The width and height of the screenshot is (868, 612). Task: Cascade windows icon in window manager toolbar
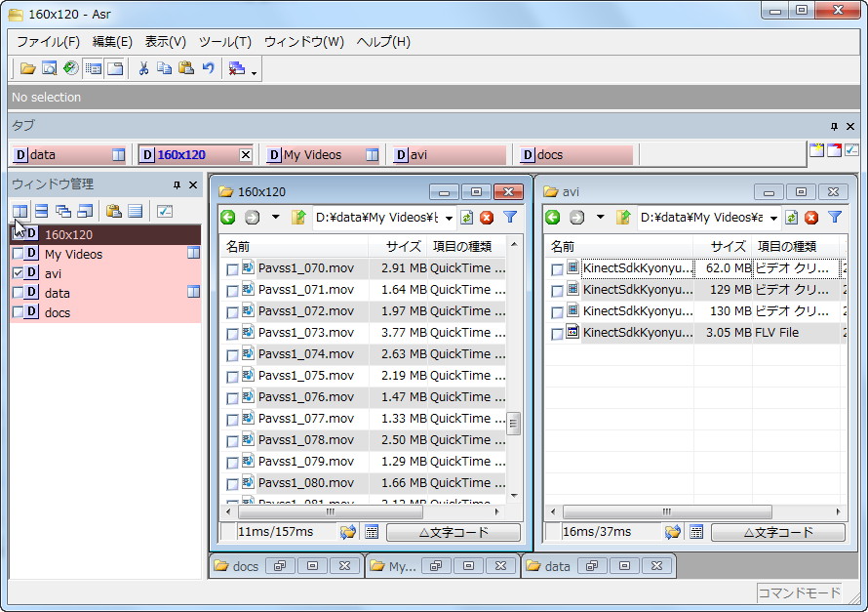(63, 211)
